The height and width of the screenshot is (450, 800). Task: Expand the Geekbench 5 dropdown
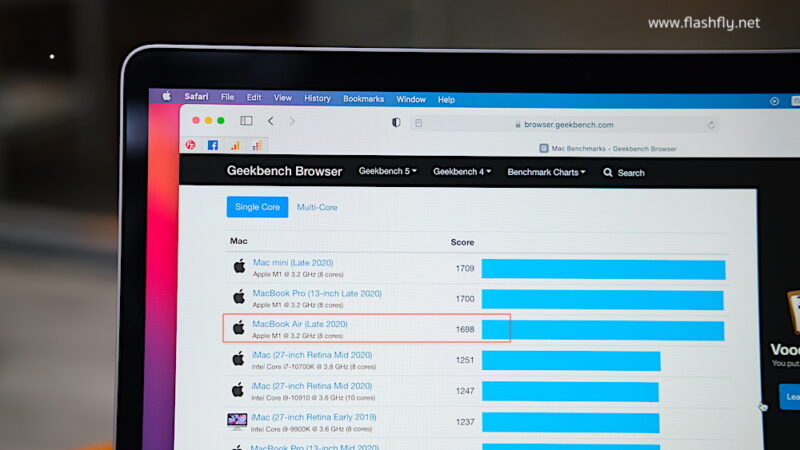pos(387,172)
